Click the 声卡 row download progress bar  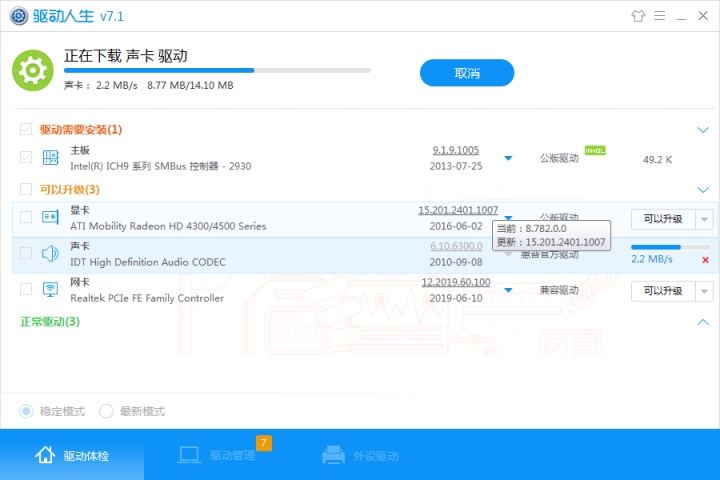[x=670, y=247]
